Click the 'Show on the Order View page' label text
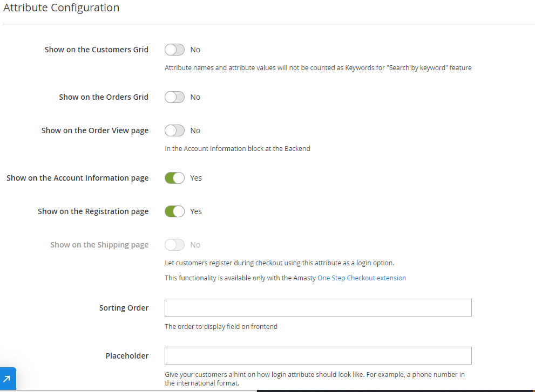This screenshot has width=535, height=392. coord(94,130)
